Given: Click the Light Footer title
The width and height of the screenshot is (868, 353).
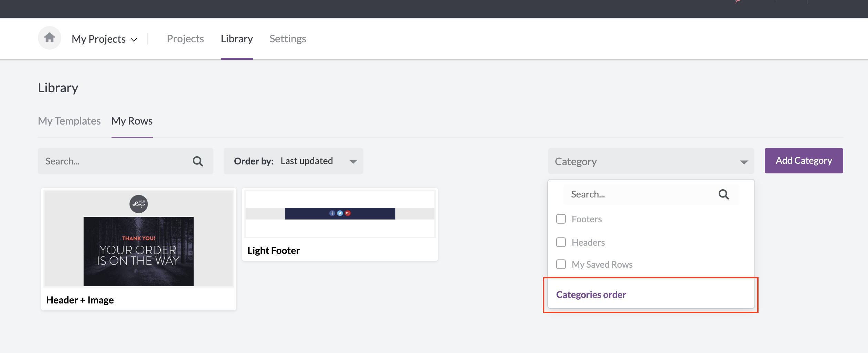Looking at the screenshot, I should pyautogui.click(x=274, y=250).
